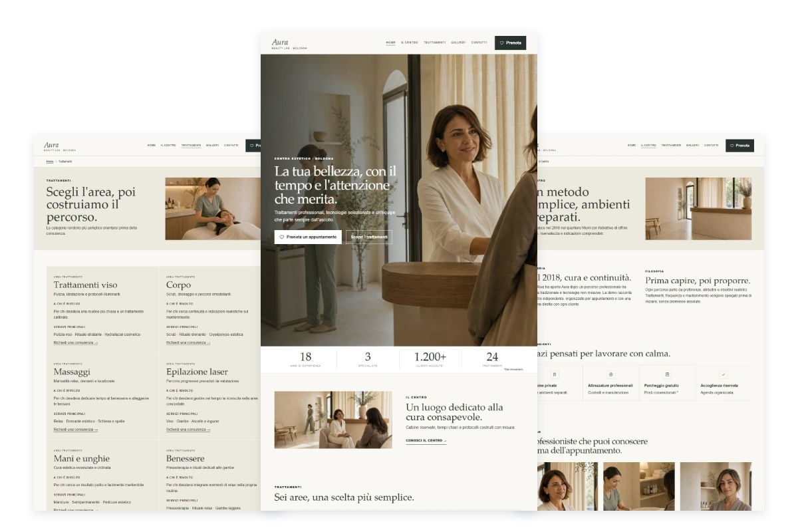Click the 'Parcheggio gratuito' icon

click(667, 374)
